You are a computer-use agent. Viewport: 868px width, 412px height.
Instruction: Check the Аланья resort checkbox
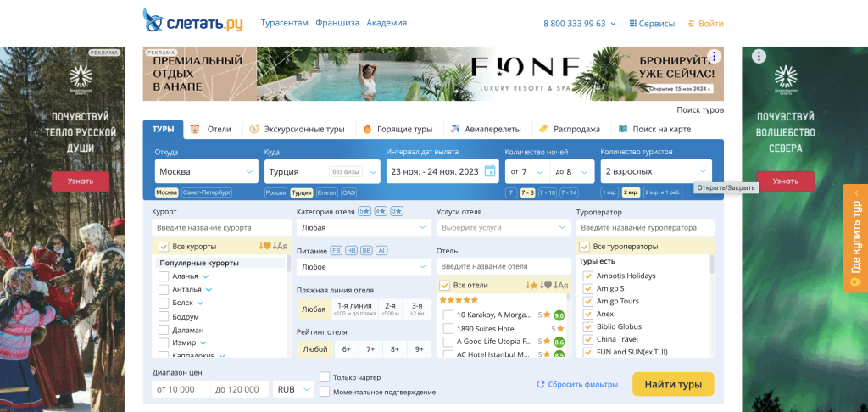click(164, 276)
